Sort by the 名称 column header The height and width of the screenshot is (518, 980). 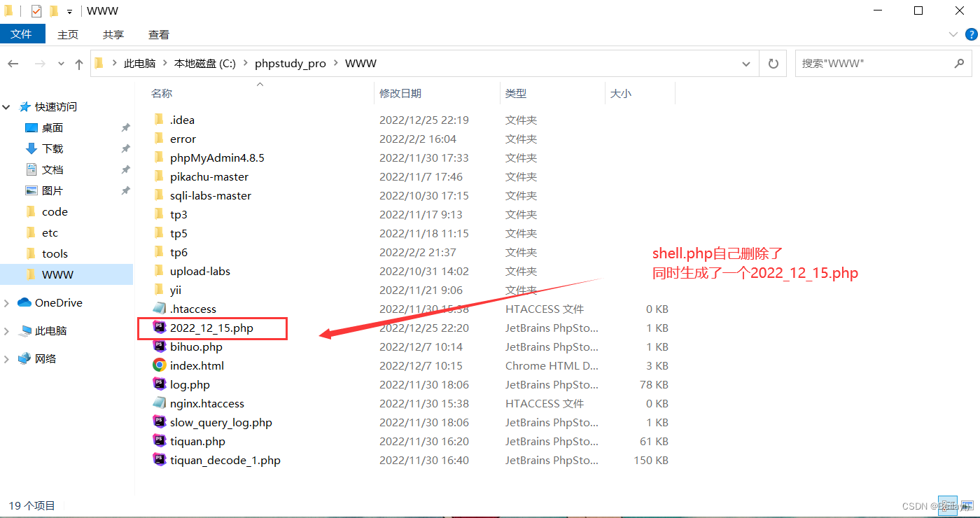pos(162,93)
